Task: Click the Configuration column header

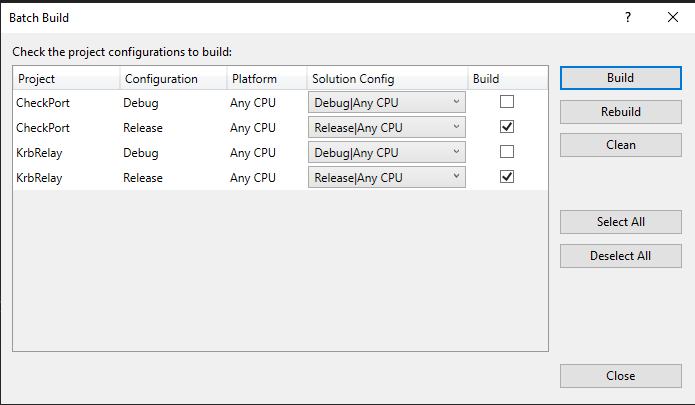Action: tap(172, 79)
